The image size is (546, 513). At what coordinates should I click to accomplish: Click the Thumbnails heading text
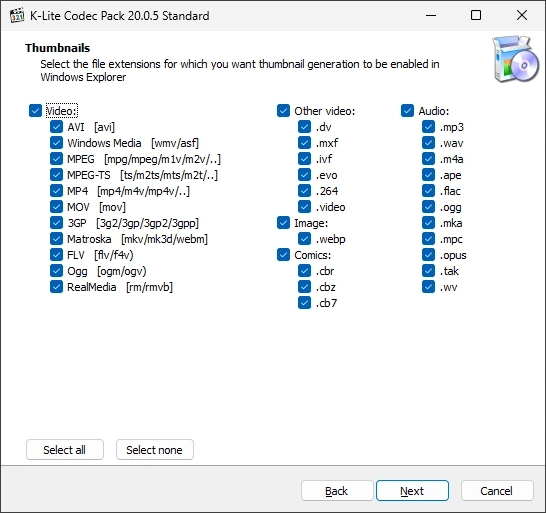tap(57, 48)
